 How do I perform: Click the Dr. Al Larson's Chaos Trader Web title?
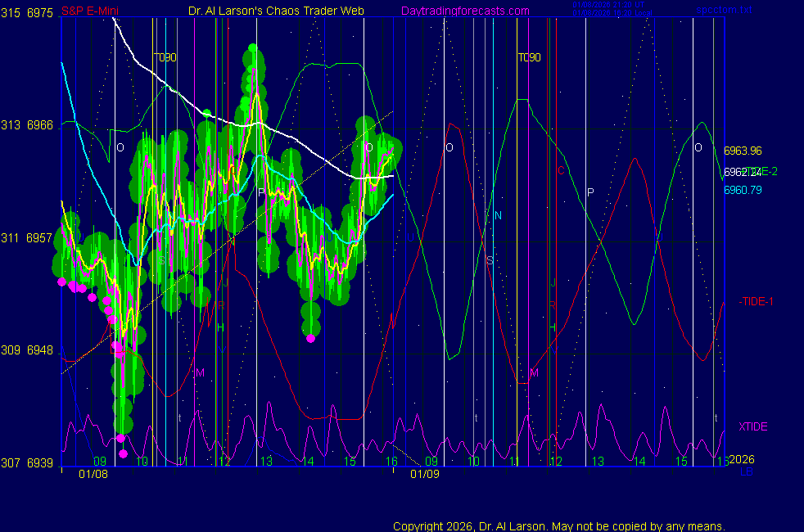276,11
